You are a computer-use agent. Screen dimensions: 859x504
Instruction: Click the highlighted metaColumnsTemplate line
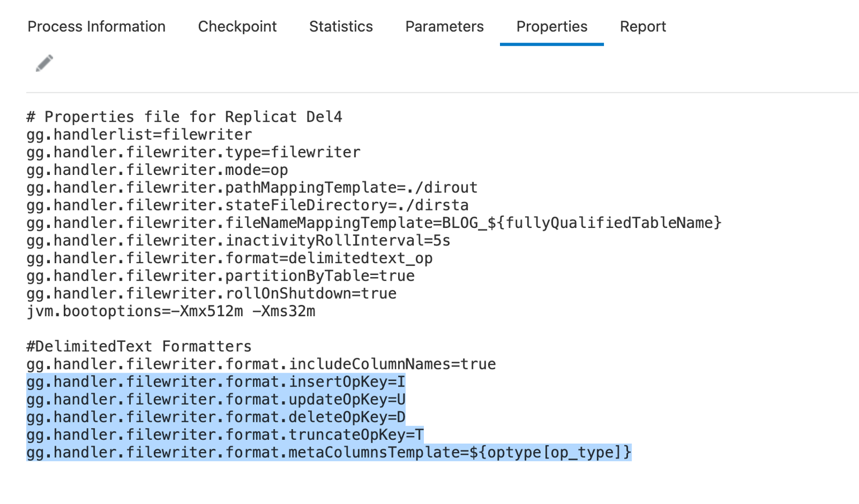tap(329, 453)
